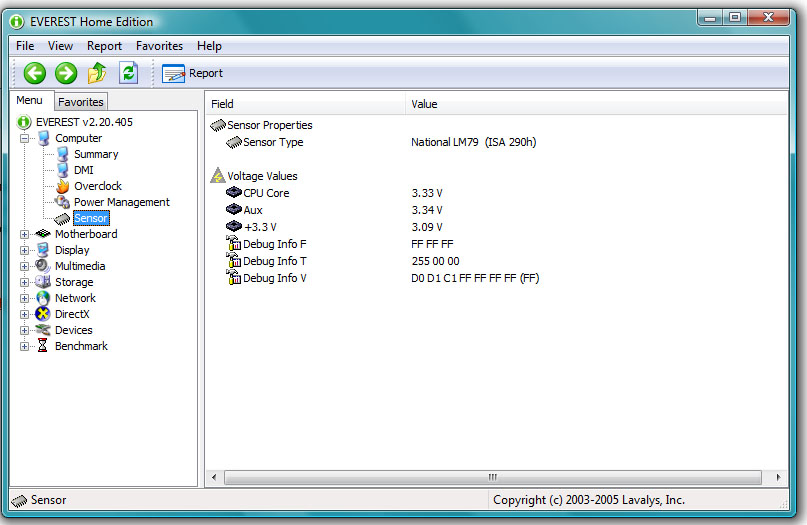Click the CPU Core chip icon
The width and height of the screenshot is (807, 525).
[x=234, y=192]
